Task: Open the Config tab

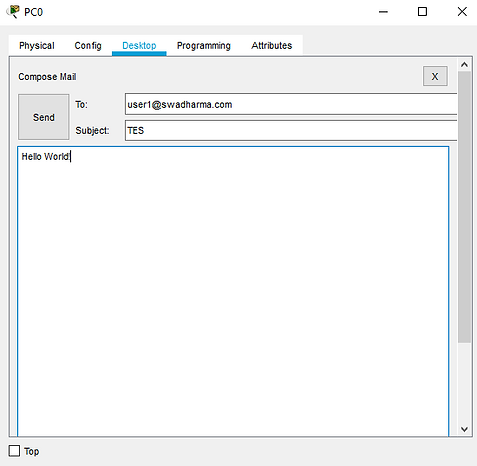Action: tap(88, 45)
